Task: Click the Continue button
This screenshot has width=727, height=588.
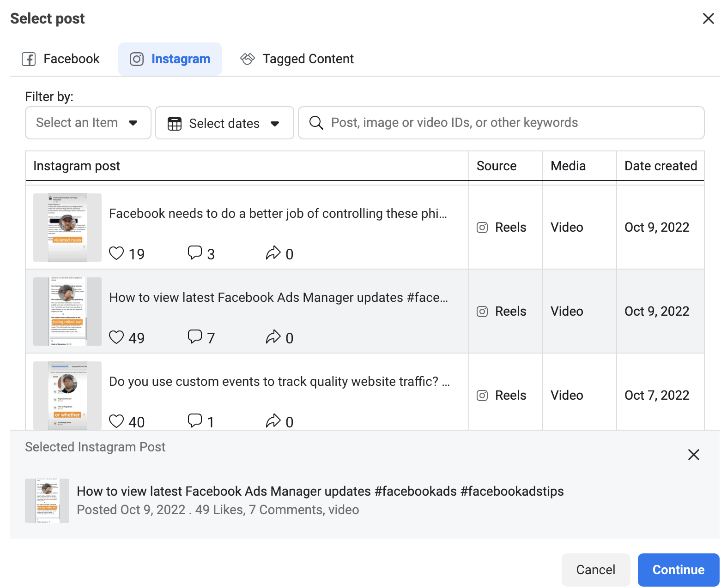Action: click(679, 570)
